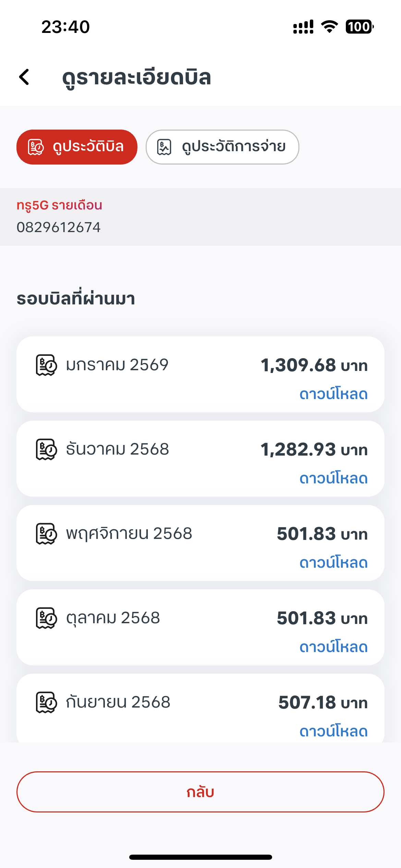
Task: Click the bill icon beside พฤศจิกายน 2568
Action: 46,534
